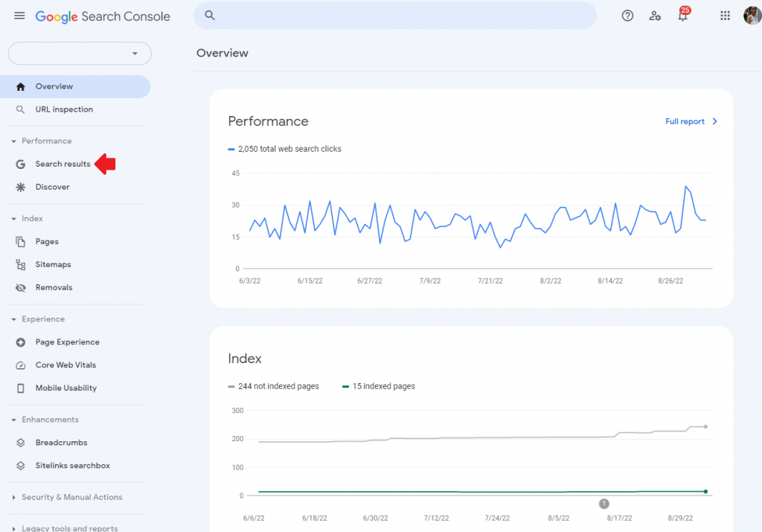762x532 pixels.
Task: Toggle the total web search clicks legend
Action: tap(284, 149)
